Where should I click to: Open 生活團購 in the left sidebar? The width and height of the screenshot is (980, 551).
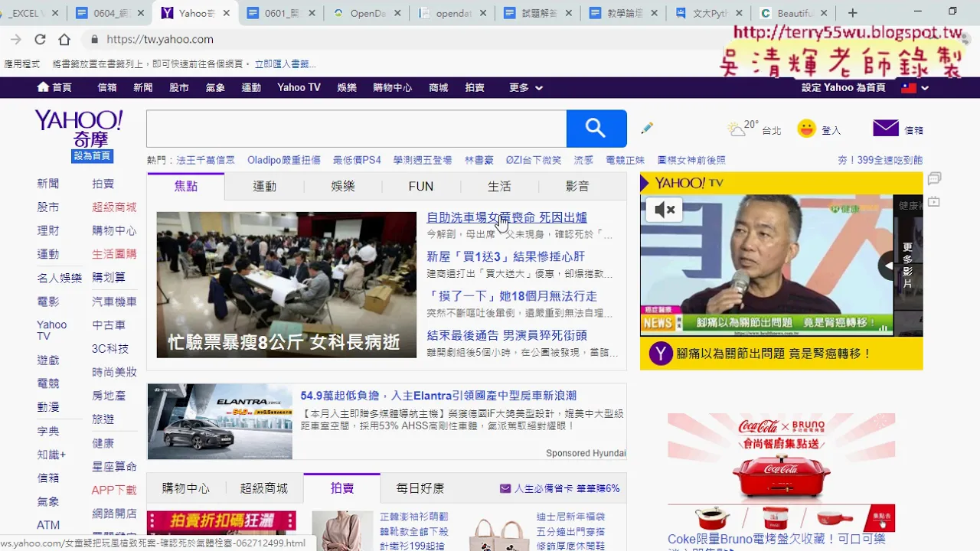[114, 254]
